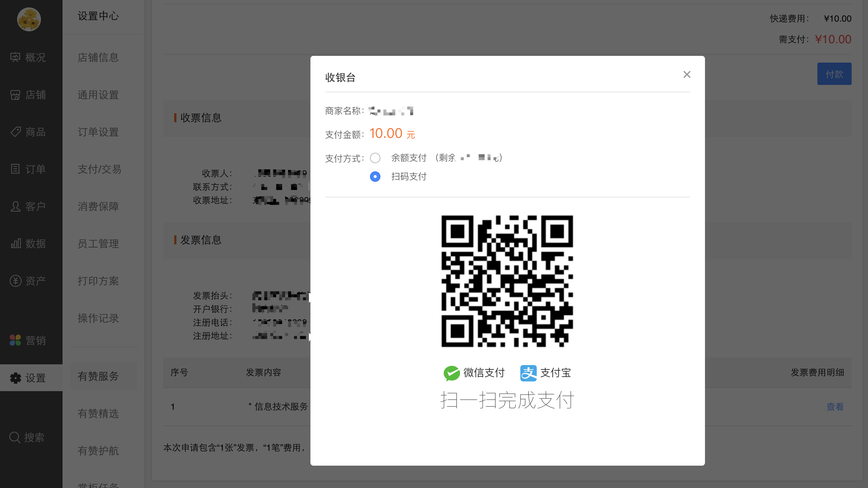This screenshot has width=868, height=488.
Task: Open 有赞精选 menu item
Action: click(x=98, y=413)
